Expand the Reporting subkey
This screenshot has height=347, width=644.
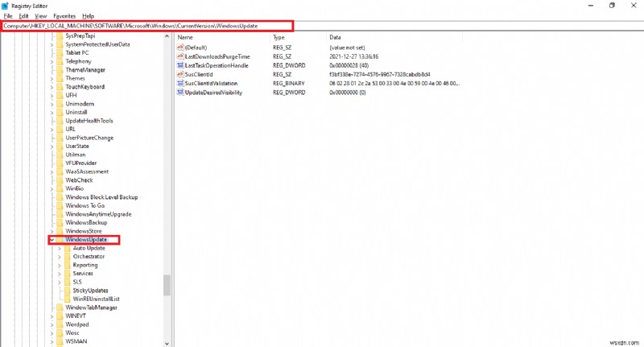[60, 265]
